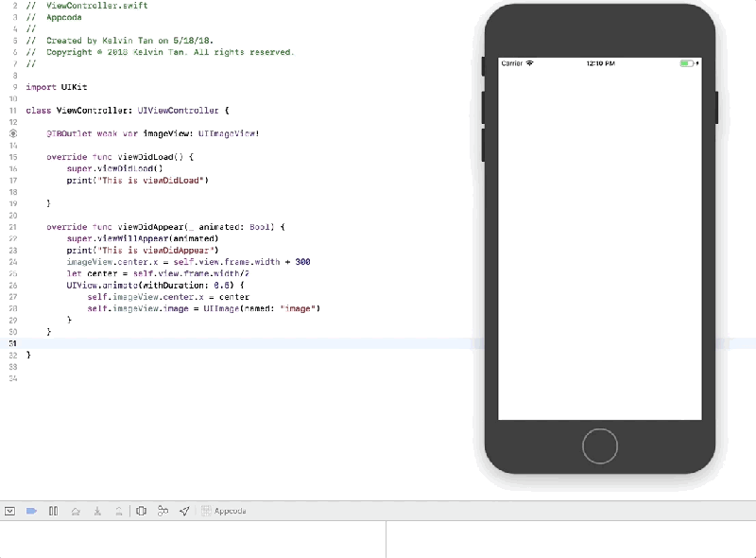Click inside the debug console area
Image resolution: width=756 pixels, height=558 pixels.
[x=567, y=539]
